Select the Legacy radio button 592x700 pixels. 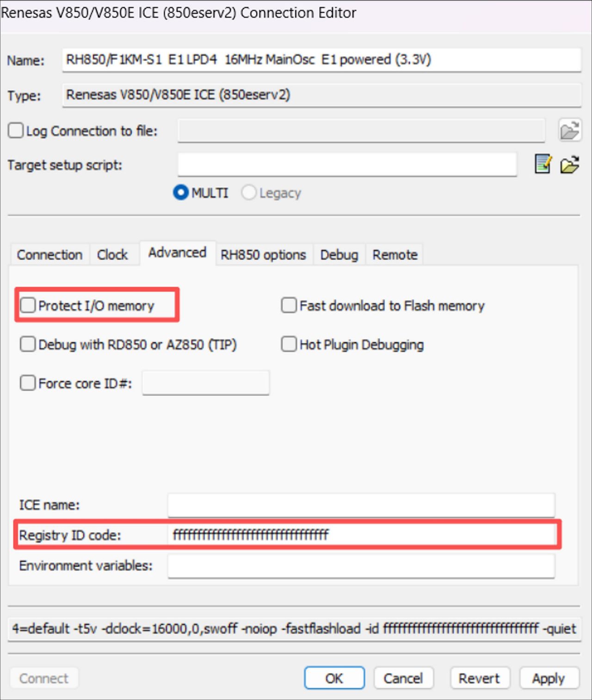point(248,192)
